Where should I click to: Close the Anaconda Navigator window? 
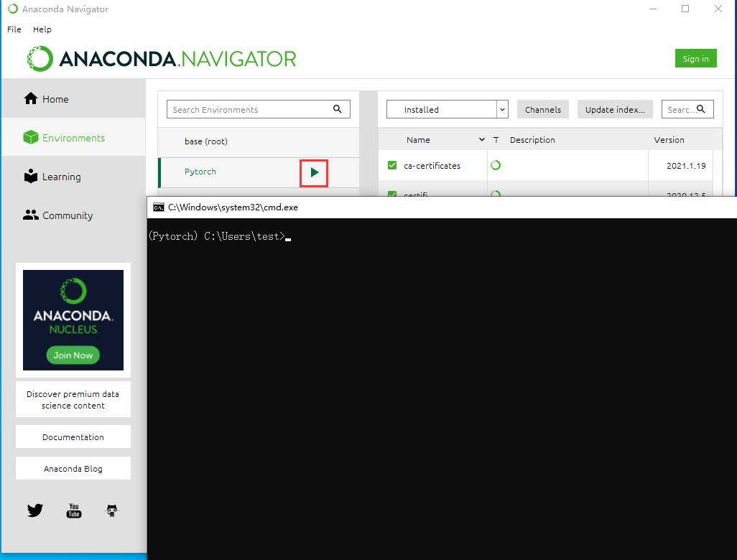point(718,9)
